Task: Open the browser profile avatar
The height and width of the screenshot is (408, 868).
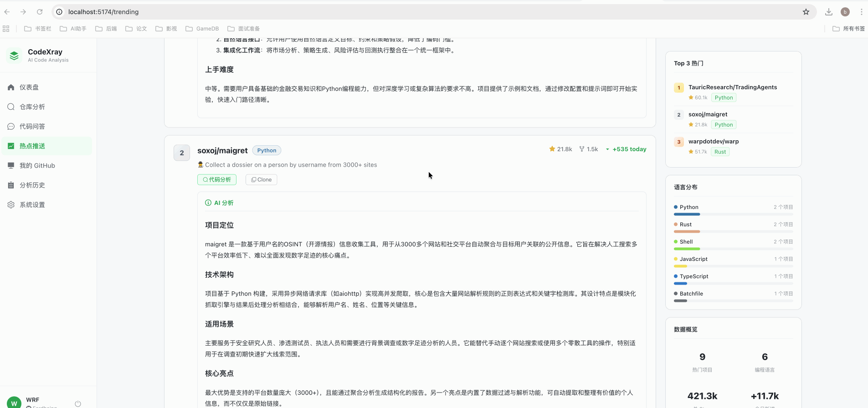Action: tap(845, 12)
